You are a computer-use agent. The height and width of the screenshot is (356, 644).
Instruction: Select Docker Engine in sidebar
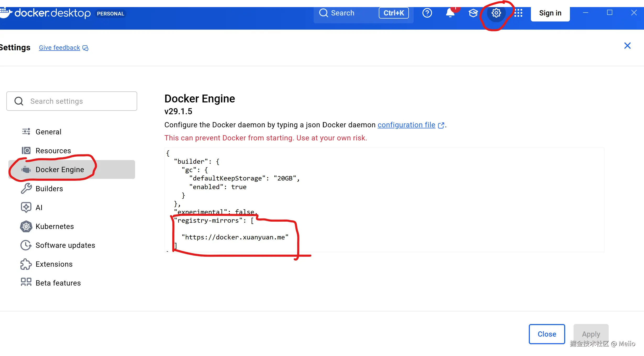60,169
